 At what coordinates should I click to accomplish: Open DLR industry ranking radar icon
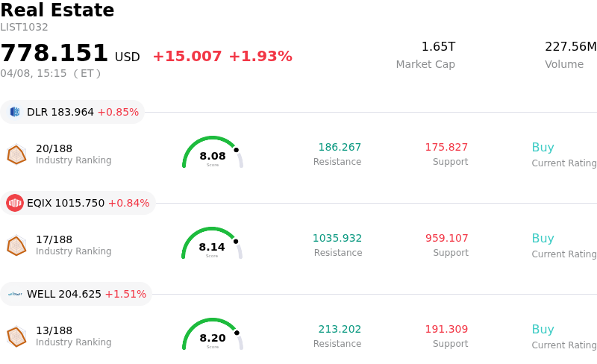coord(16,154)
